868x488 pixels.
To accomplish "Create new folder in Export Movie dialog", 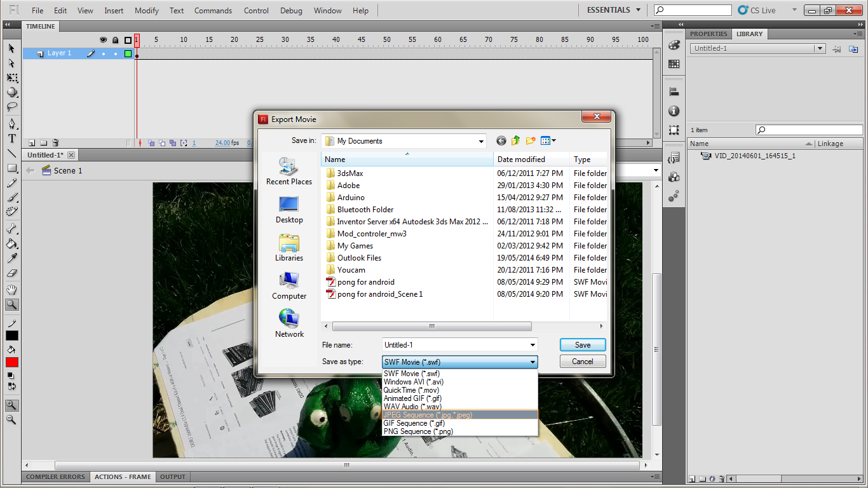I will point(531,141).
